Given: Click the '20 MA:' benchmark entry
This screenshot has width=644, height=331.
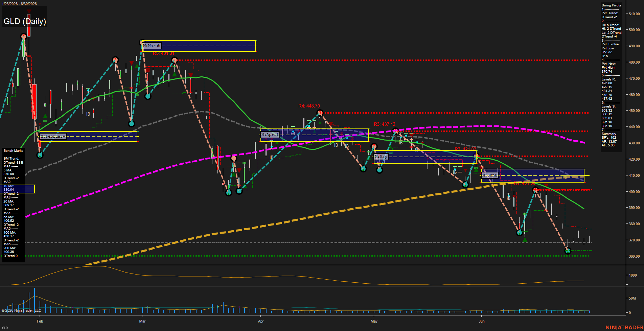Looking at the screenshot, I should pyautogui.click(x=9, y=202).
